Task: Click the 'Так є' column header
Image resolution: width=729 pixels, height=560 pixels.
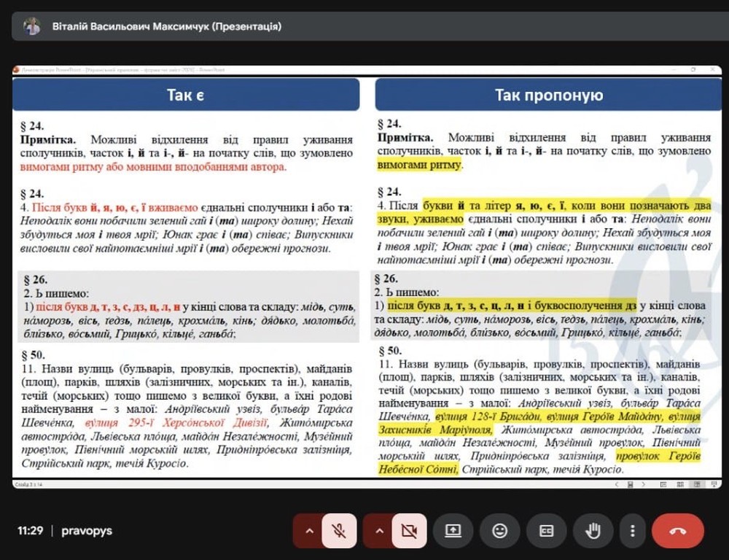Action: [186, 95]
